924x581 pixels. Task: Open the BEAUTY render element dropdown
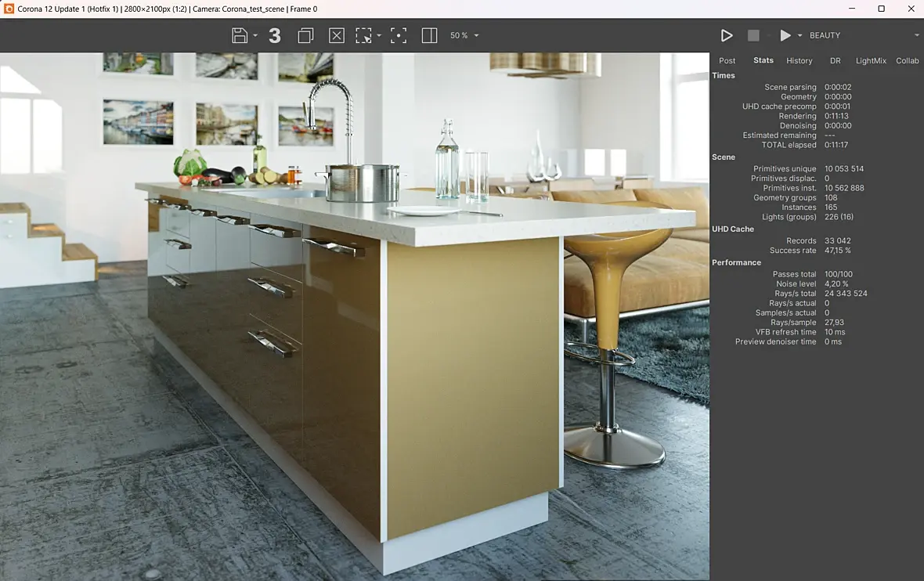pyautogui.click(x=861, y=36)
